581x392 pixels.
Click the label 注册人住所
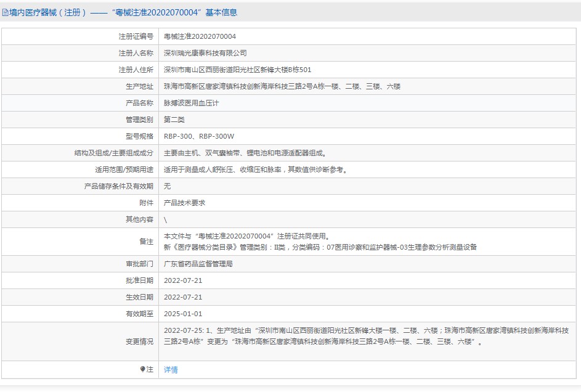pyautogui.click(x=136, y=70)
